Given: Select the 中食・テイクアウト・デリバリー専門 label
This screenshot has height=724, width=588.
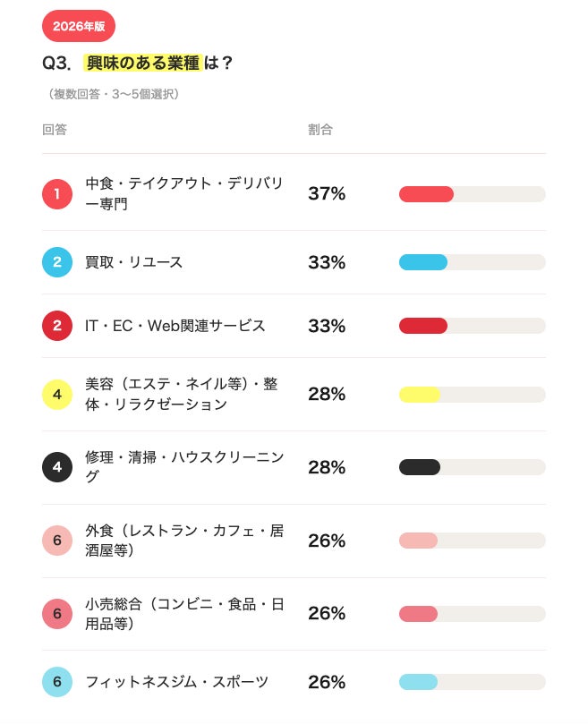Looking at the screenshot, I should pos(183,193).
